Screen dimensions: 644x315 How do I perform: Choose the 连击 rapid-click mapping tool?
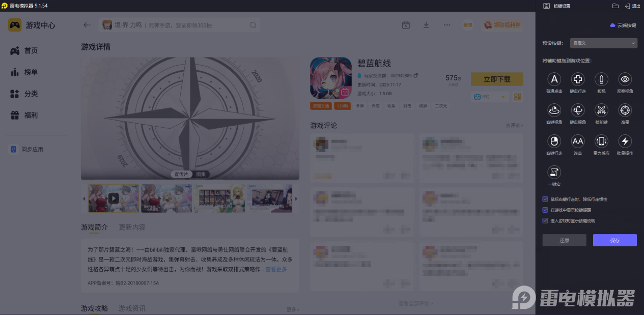[577, 142]
